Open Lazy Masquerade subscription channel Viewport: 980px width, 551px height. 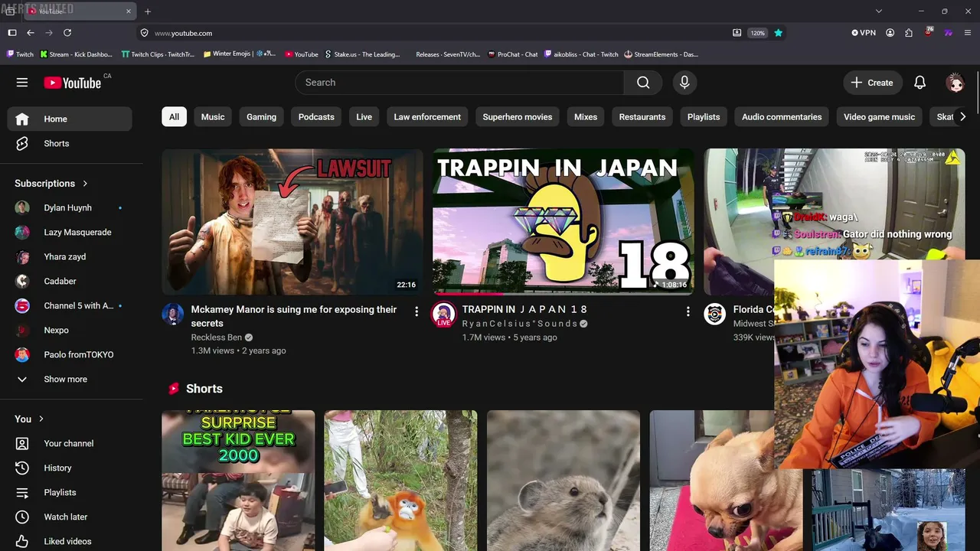click(70, 232)
